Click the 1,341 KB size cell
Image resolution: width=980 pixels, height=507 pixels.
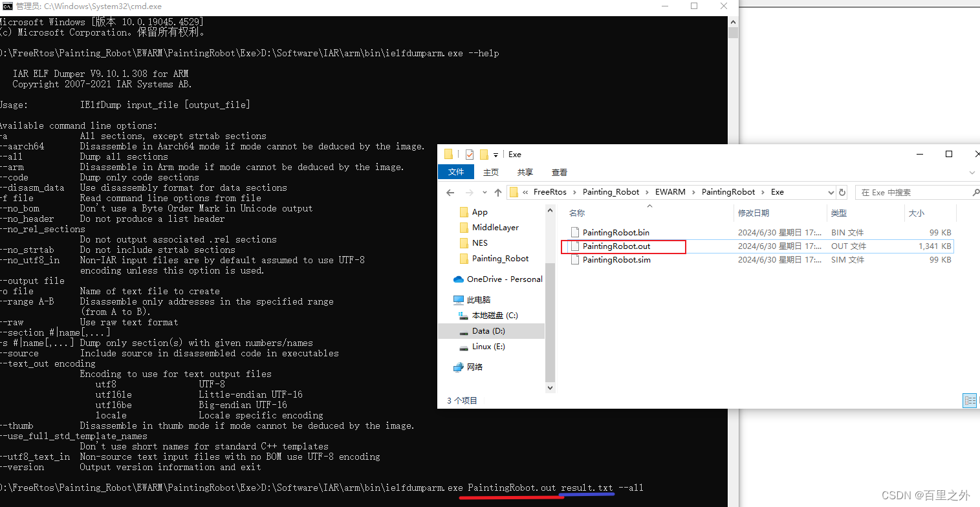(935, 246)
